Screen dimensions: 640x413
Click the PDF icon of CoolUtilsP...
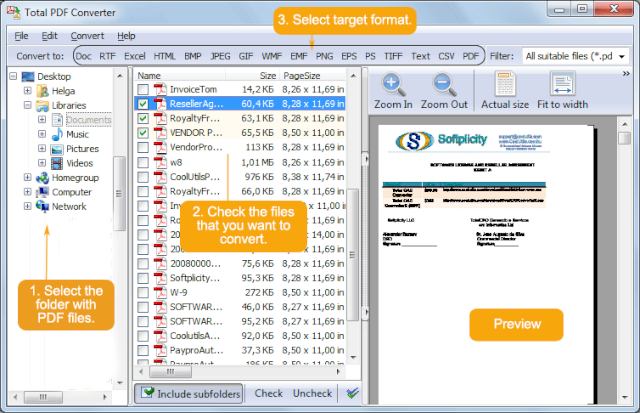point(160,177)
